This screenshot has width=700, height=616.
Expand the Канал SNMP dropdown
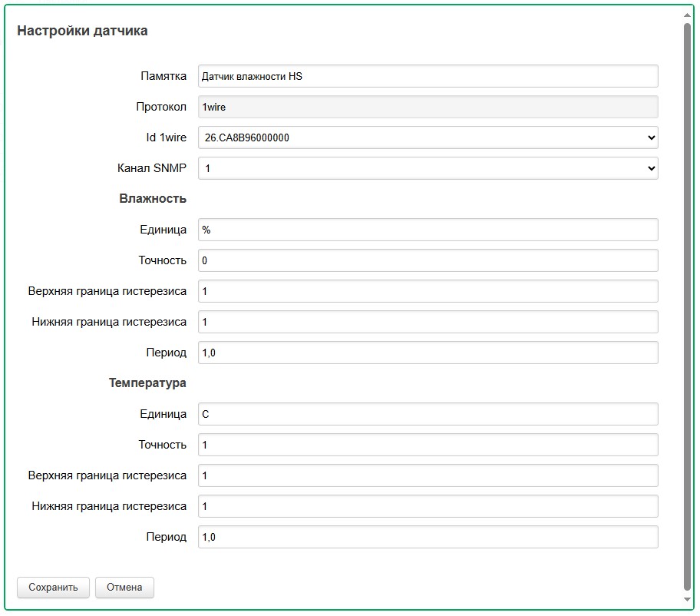(428, 168)
